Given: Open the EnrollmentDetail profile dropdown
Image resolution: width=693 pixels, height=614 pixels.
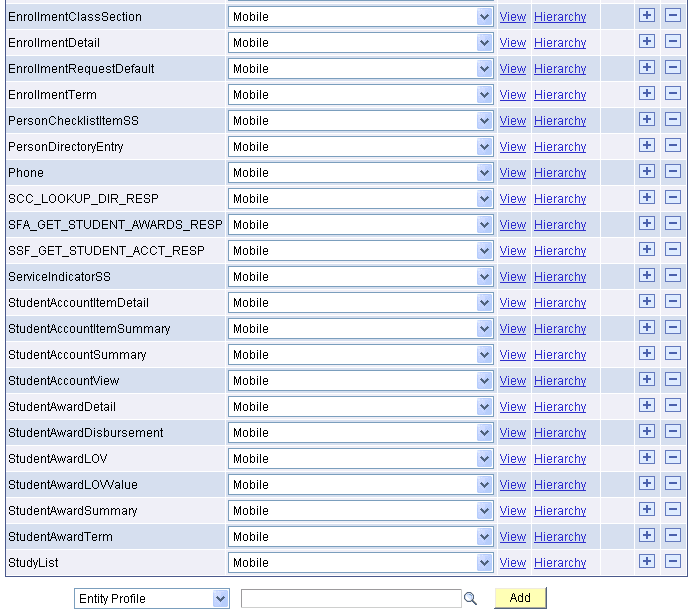Looking at the screenshot, I should (361, 43).
